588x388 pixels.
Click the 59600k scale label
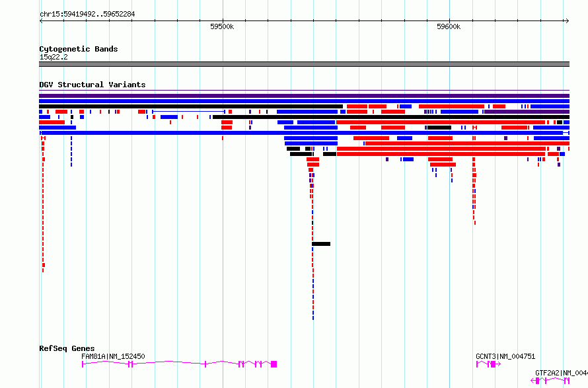[x=449, y=26]
